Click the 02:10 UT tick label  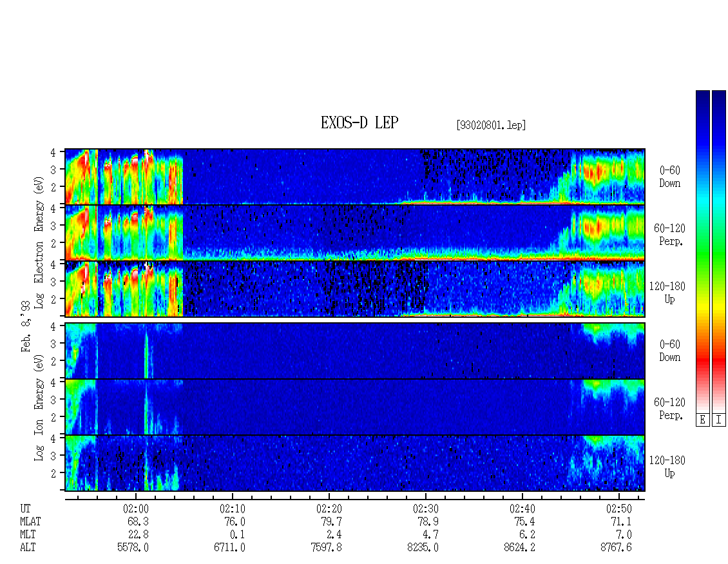(x=233, y=509)
